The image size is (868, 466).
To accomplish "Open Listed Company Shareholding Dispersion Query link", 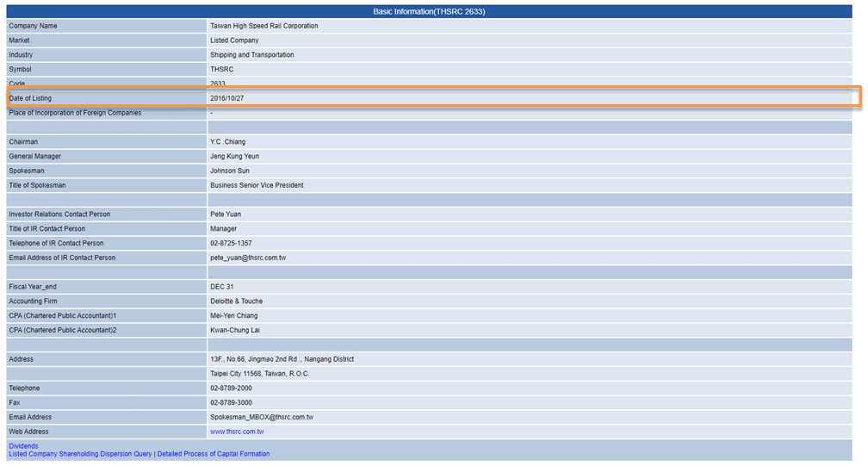I will [x=80, y=454].
